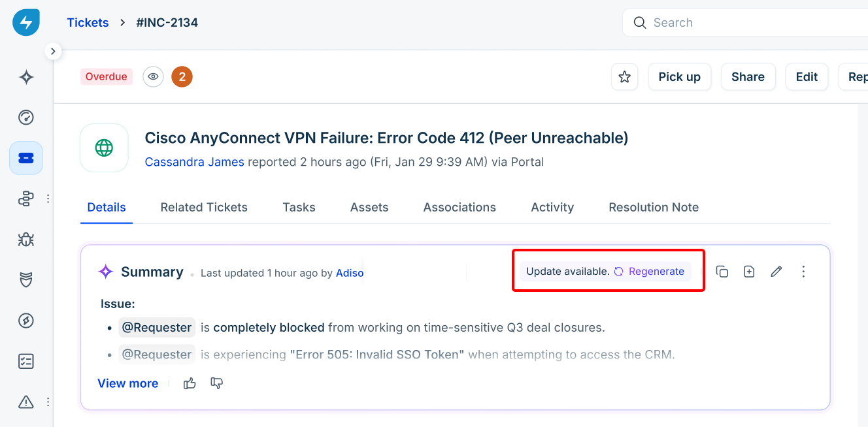Toggle the star favorite button
This screenshot has height=427, width=868.
624,77
